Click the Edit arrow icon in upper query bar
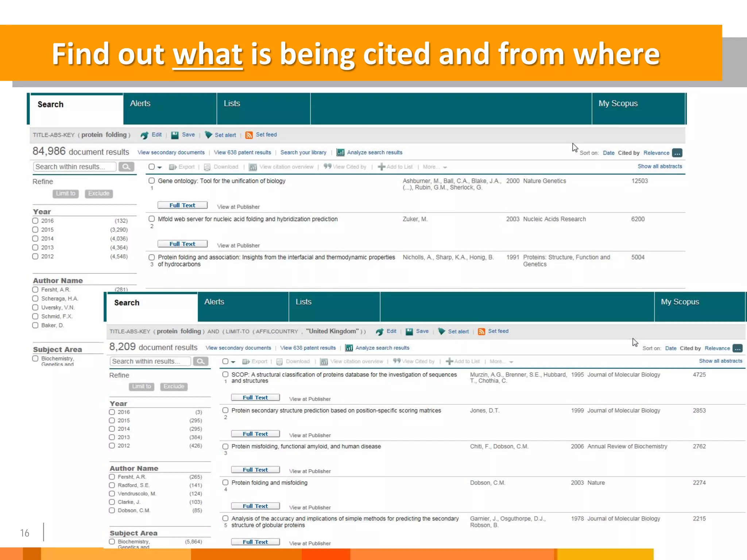This screenshot has width=747, height=560. (x=144, y=135)
